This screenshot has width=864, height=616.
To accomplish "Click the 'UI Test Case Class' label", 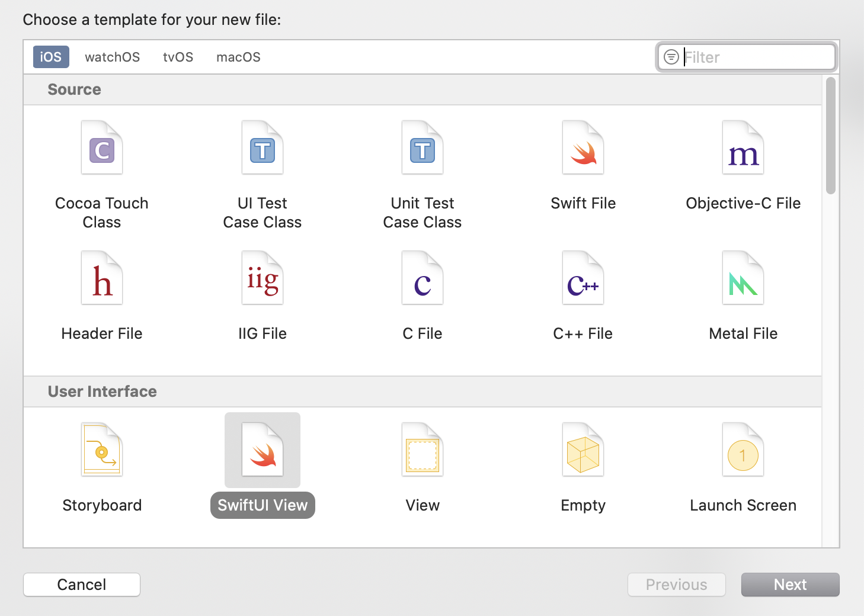I will 263,213.
